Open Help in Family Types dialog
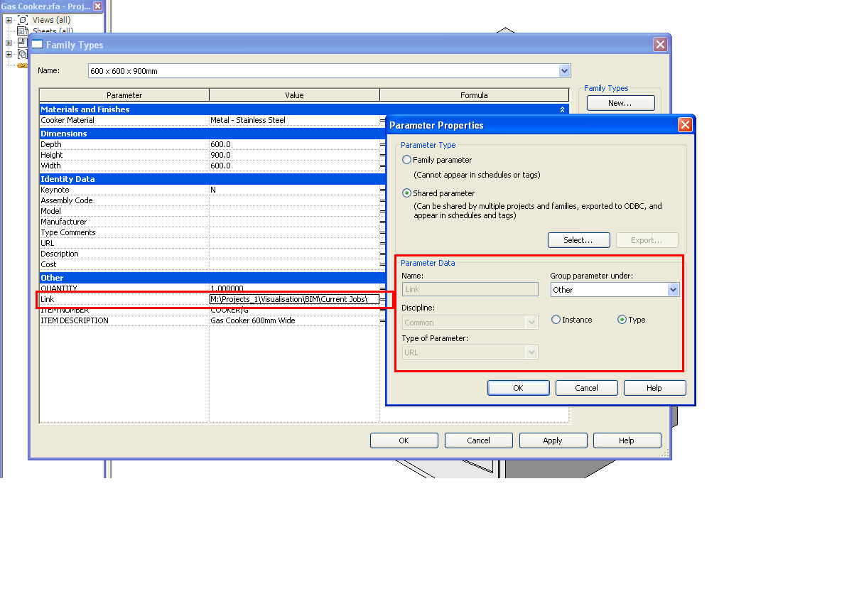 [627, 441]
